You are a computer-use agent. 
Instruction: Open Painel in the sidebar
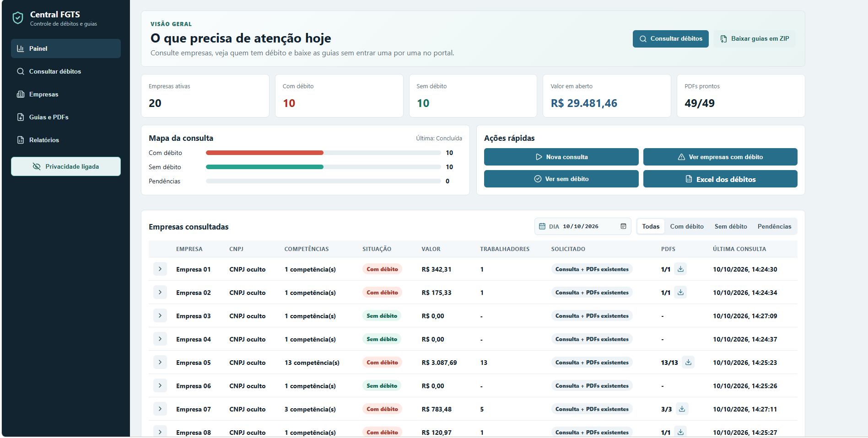pos(66,48)
